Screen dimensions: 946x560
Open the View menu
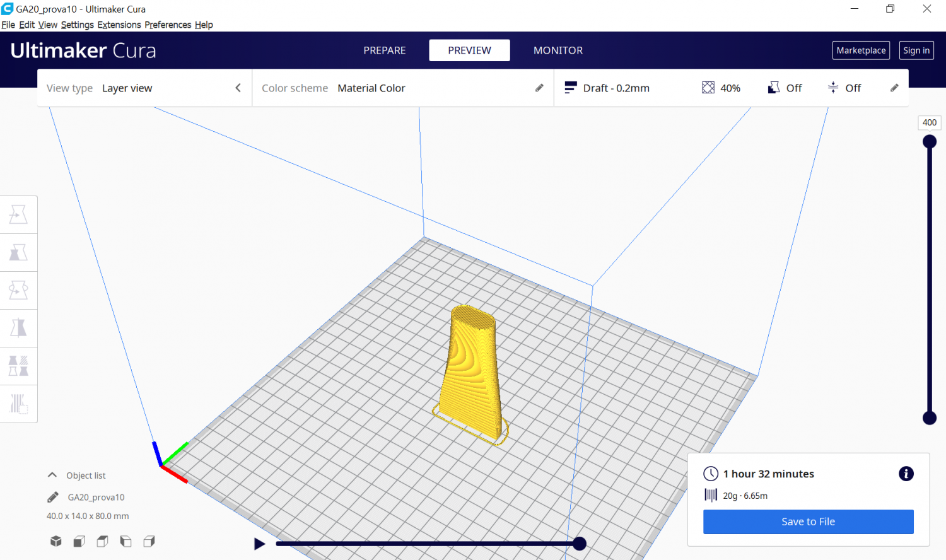[48, 25]
